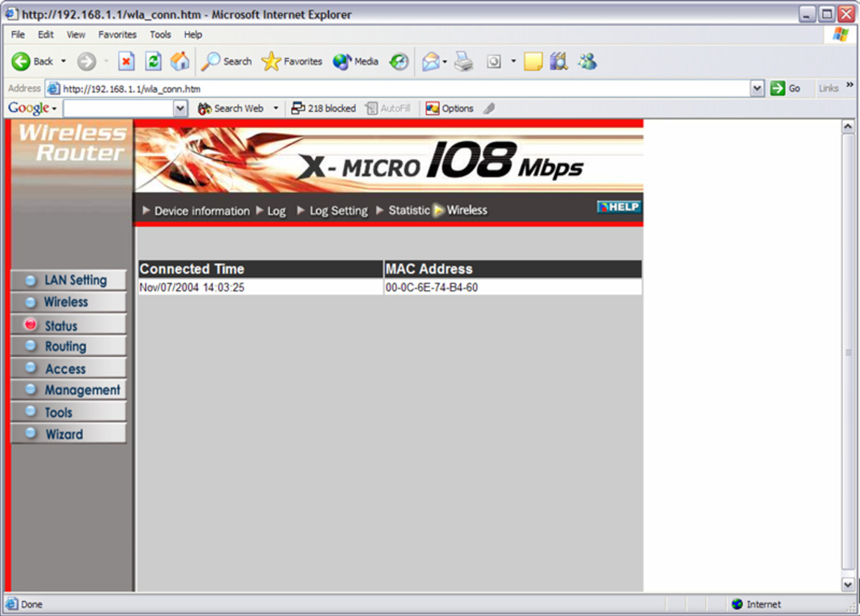Click the Forward arrow button
The image size is (860, 616).
(x=86, y=62)
